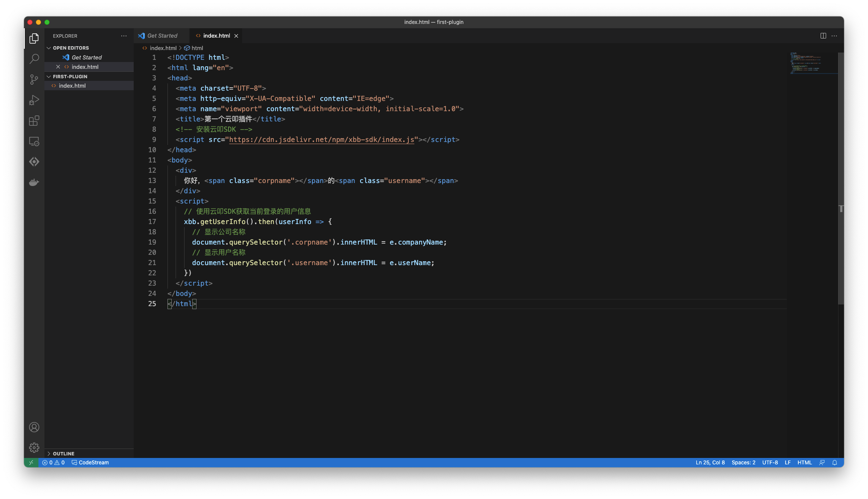Viewport: 868px width, 499px height.
Task: Open the Extensions view
Action: coord(34,121)
